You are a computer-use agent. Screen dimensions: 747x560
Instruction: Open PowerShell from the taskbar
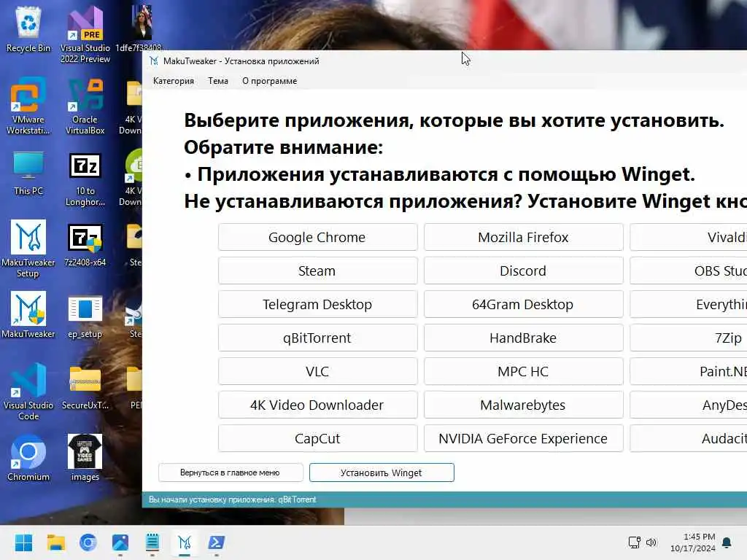(217, 542)
